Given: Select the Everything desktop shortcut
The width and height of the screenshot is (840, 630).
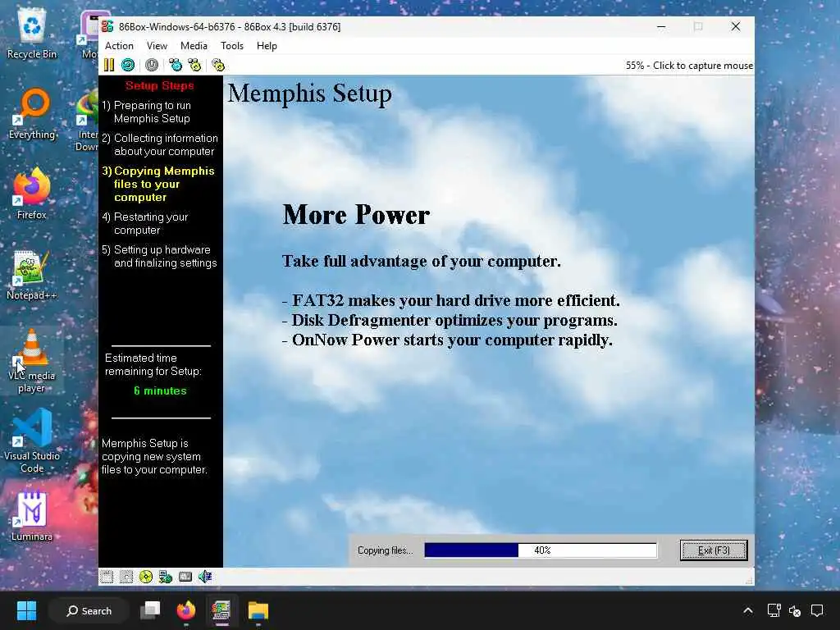Looking at the screenshot, I should tap(32, 113).
